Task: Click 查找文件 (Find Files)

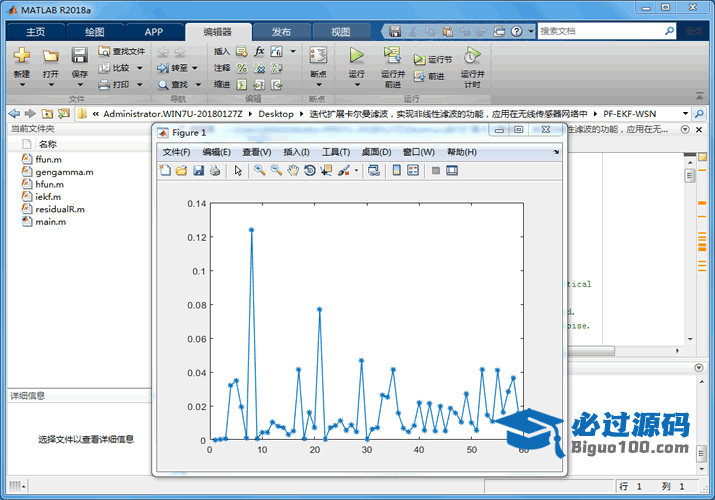Action: [x=121, y=52]
